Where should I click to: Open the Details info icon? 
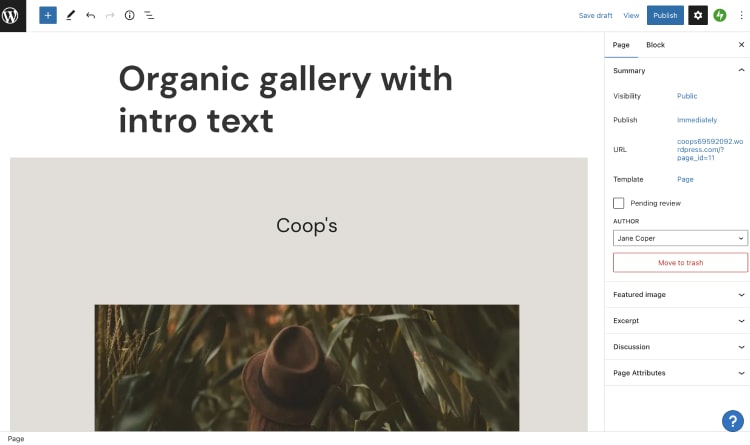(129, 15)
